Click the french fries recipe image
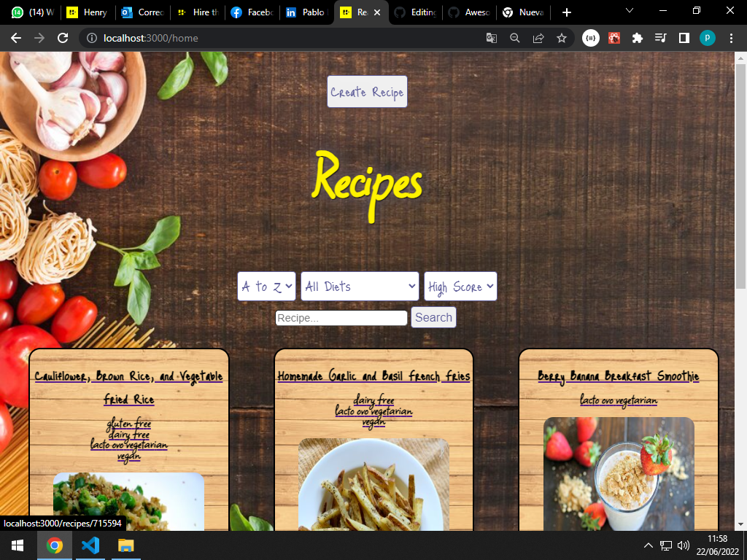Image resolution: width=747 pixels, height=560 pixels. pyautogui.click(x=373, y=484)
